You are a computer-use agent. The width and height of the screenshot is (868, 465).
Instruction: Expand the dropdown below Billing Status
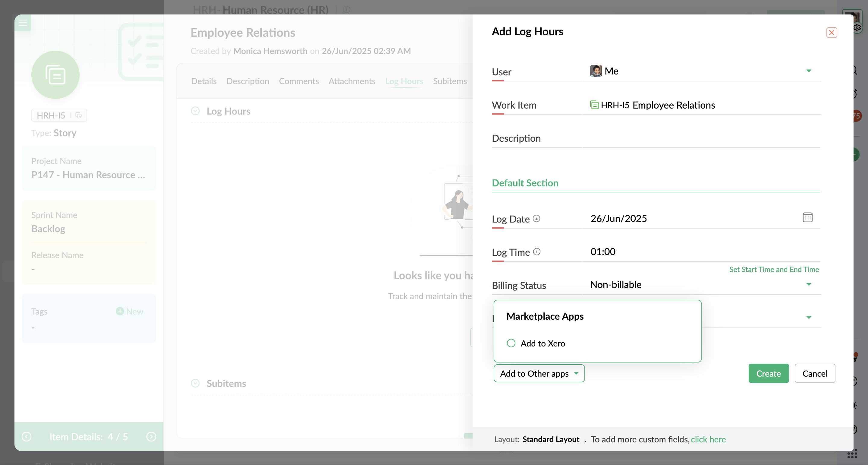coord(808,317)
